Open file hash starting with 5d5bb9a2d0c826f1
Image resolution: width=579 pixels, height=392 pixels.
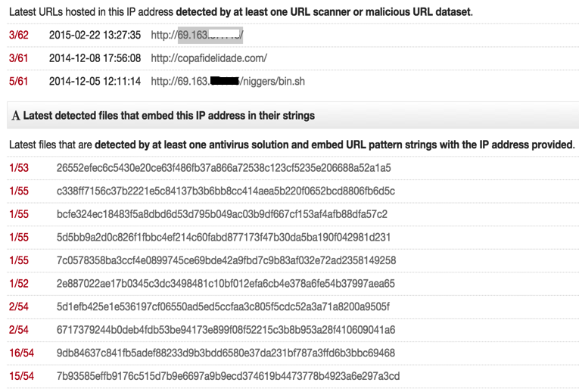click(223, 238)
